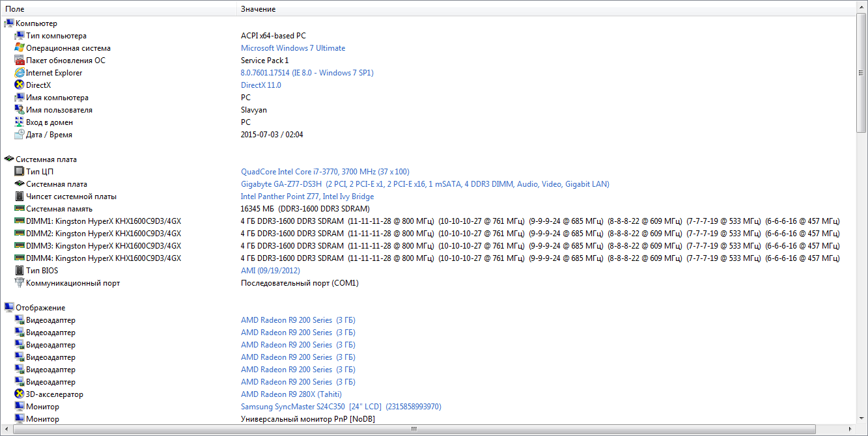
Task: Click the clock icon for Дата / Время
Action: tap(20, 135)
